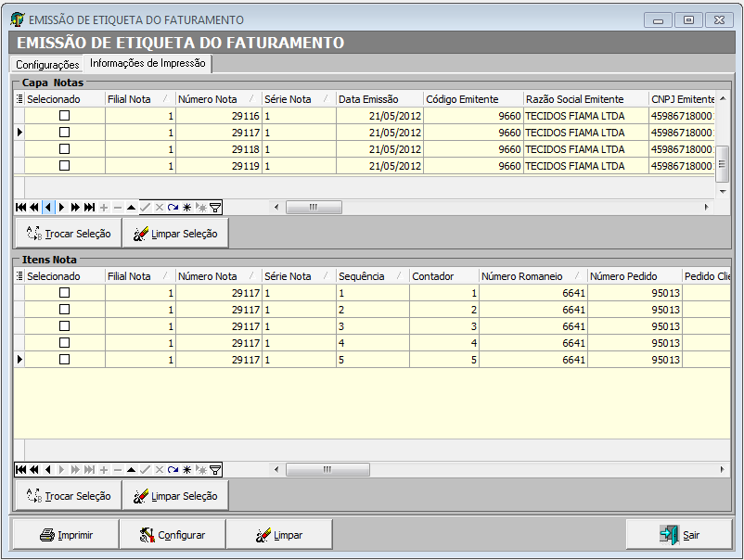744x560 pixels.
Task: Sort by the Data Emissão column header
Action: pyautogui.click(x=368, y=99)
